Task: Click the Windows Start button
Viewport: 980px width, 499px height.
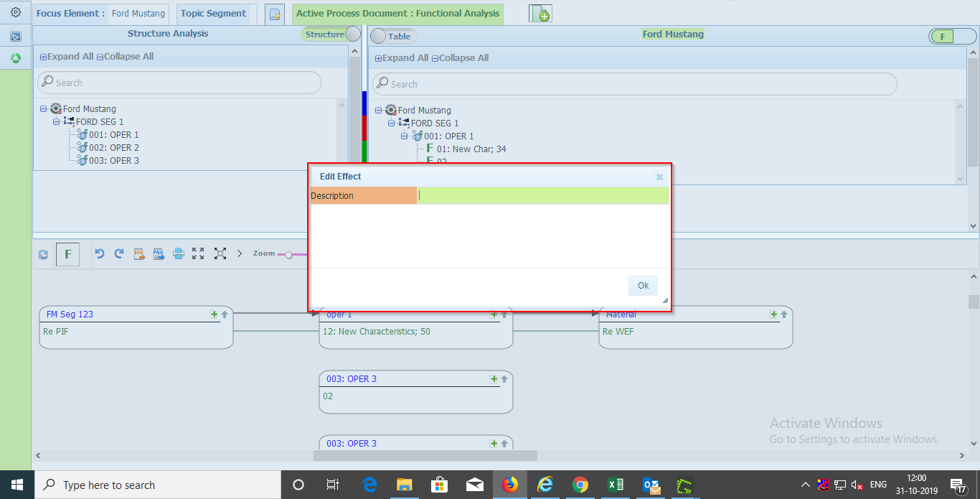Action: [17, 485]
